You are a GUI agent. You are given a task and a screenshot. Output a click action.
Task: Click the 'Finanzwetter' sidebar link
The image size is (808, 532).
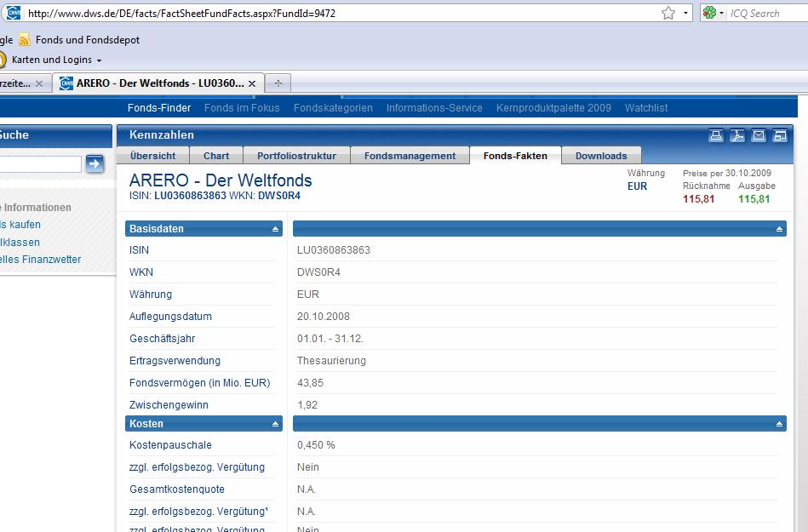point(40,260)
